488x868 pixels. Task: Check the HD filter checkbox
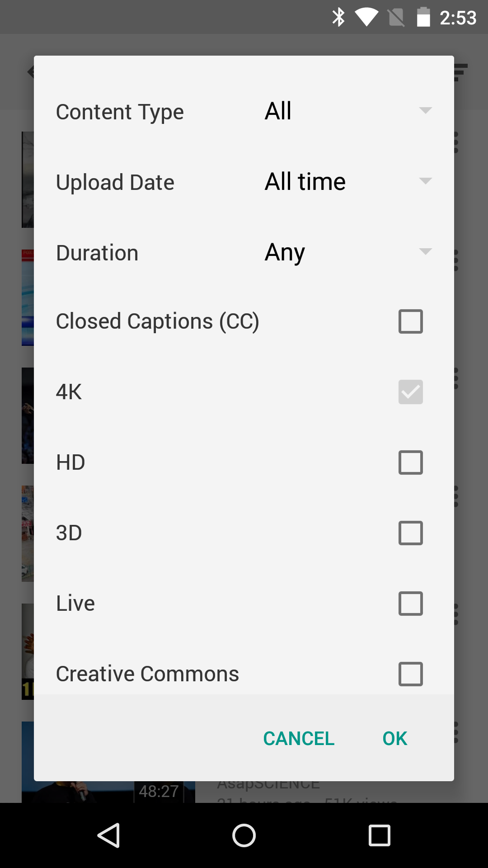click(x=410, y=462)
